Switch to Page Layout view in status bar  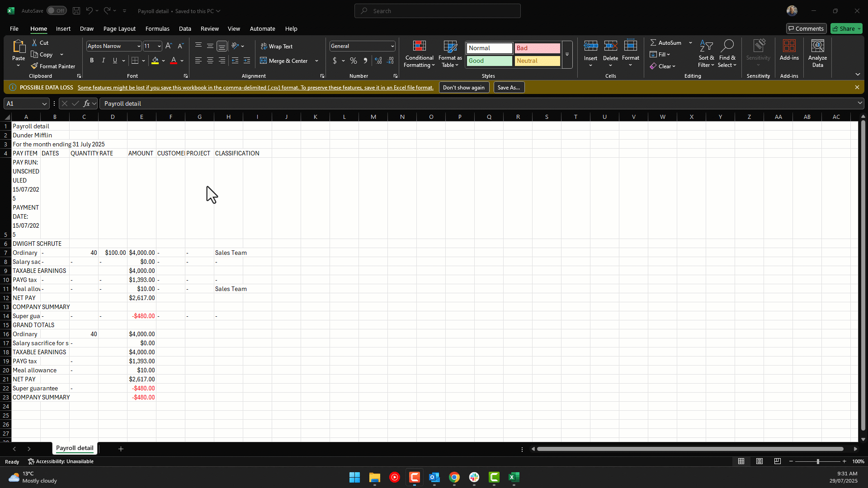[x=759, y=461]
